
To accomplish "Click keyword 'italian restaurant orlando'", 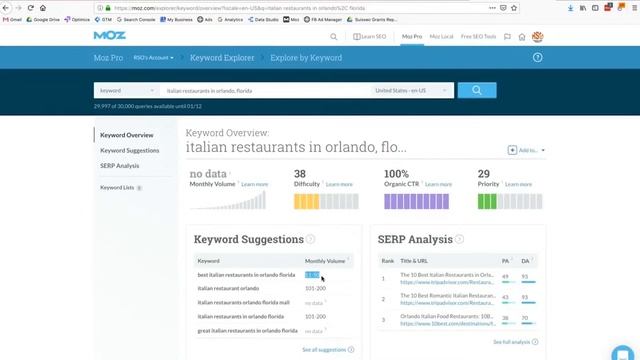I will 228,289.
